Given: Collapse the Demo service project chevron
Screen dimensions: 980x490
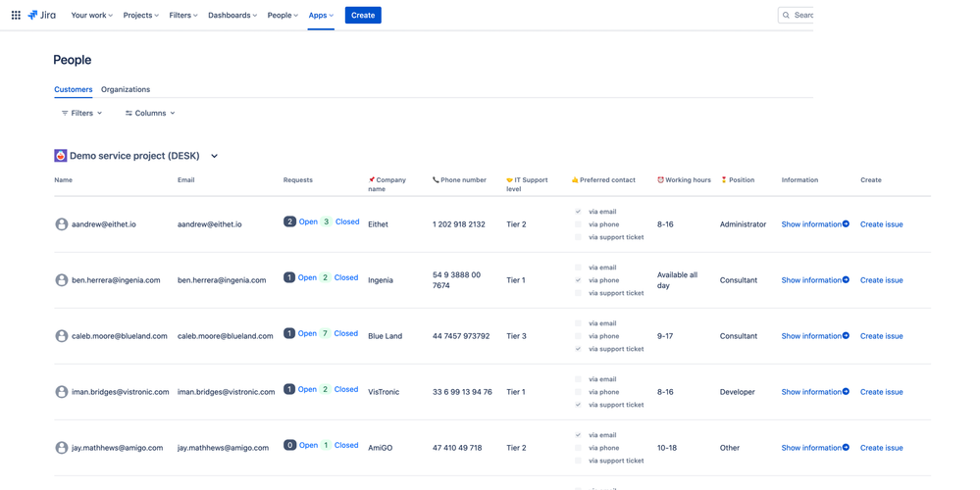Looking at the screenshot, I should tap(215, 156).
